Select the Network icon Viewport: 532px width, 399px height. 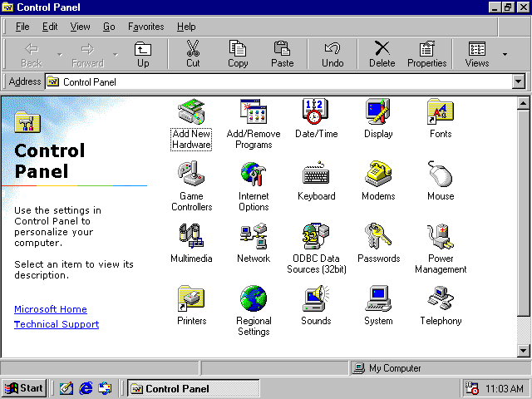point(254,236)
